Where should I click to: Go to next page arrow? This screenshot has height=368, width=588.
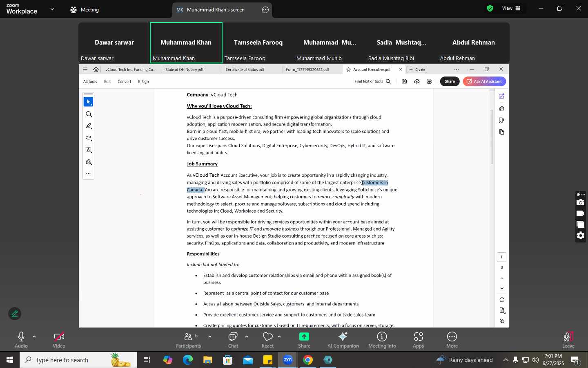502,288
